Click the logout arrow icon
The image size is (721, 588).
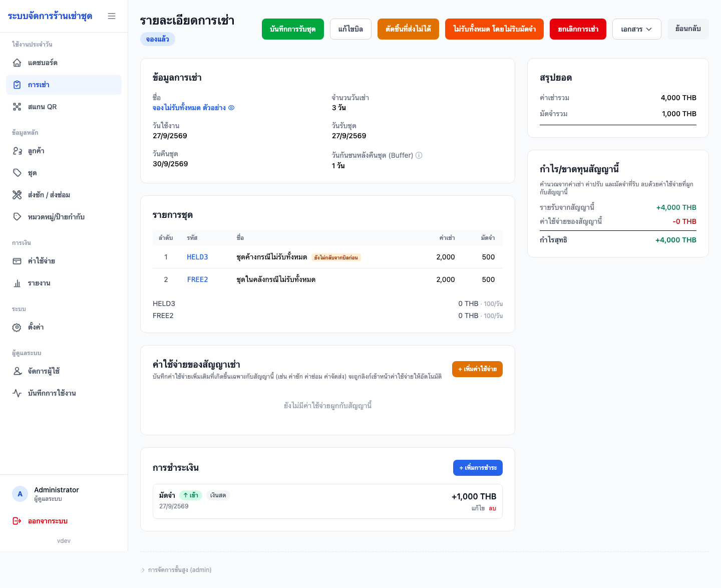pos(17,521)
